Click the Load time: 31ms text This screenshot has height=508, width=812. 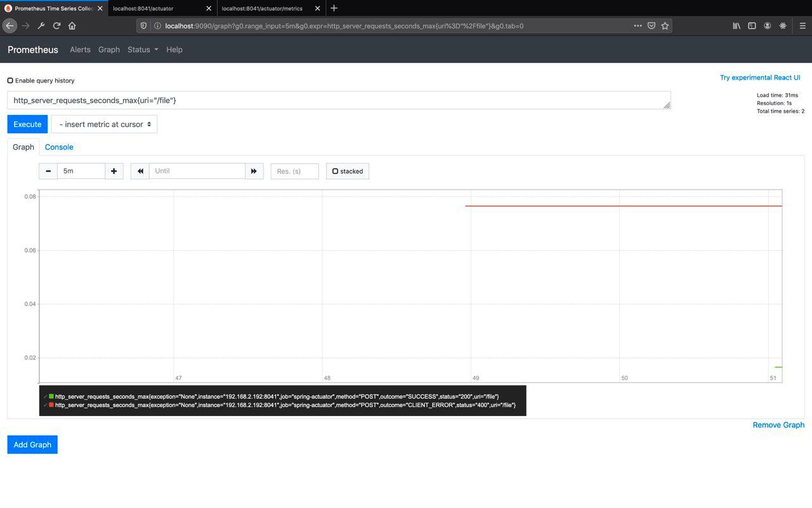pyautogui.click(x=777, y=95)
